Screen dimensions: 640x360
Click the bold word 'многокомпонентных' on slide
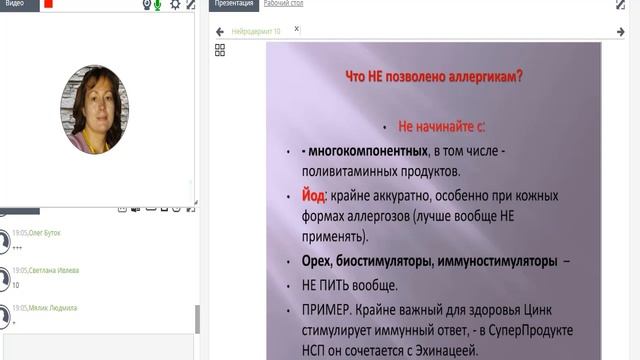point(368,151)
